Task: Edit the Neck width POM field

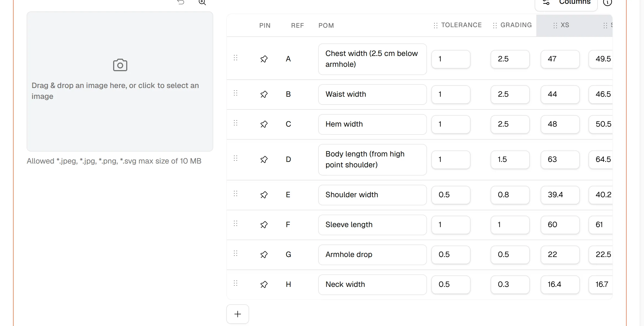Action: point(372,284)
